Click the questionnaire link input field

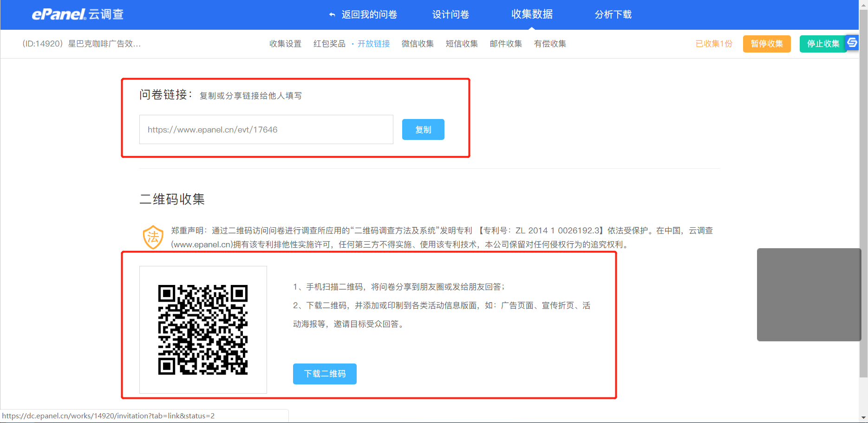(x=266, y=130)
